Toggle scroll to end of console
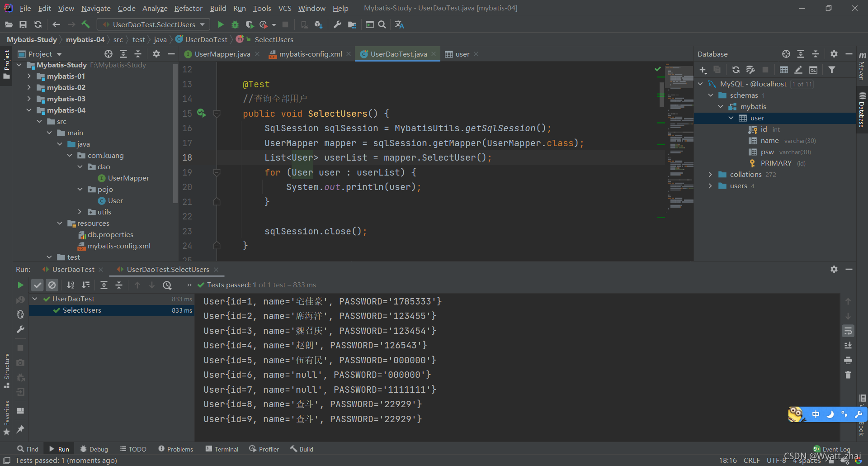The width and height of the screenshot is (868, 466). (x=848, y=345)
